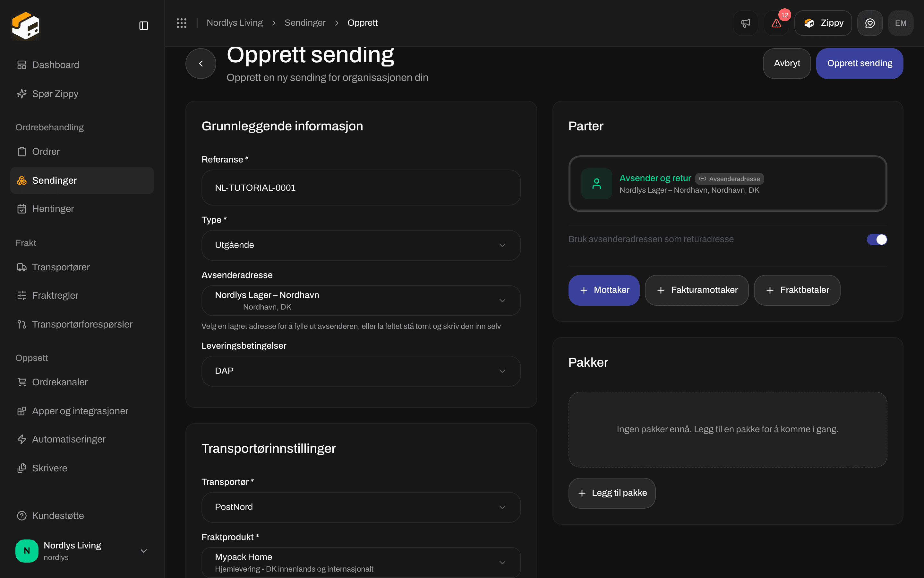This screenshot has width=924, height=578.
Task: Add a Mottaker party
Action: pyautogui.click(x=604, y=290)
